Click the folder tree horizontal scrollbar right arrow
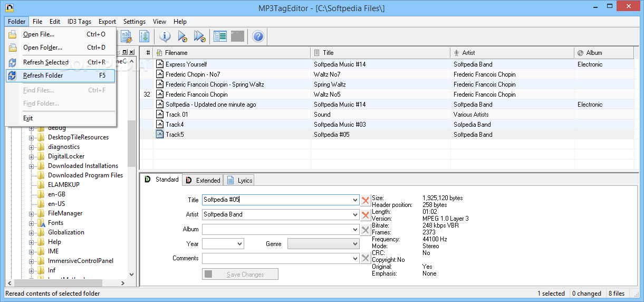644x302 pixels. [x=124, y=283]
